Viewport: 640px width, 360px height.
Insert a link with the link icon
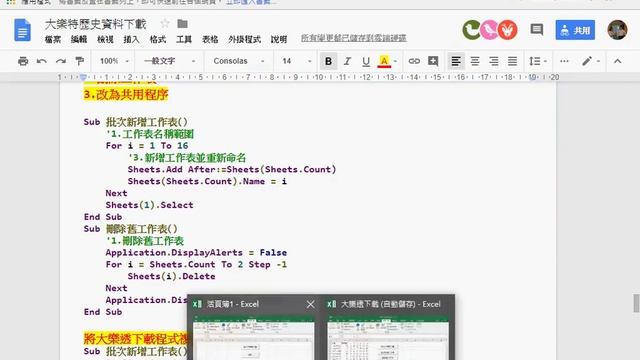[x=414, y=61]
